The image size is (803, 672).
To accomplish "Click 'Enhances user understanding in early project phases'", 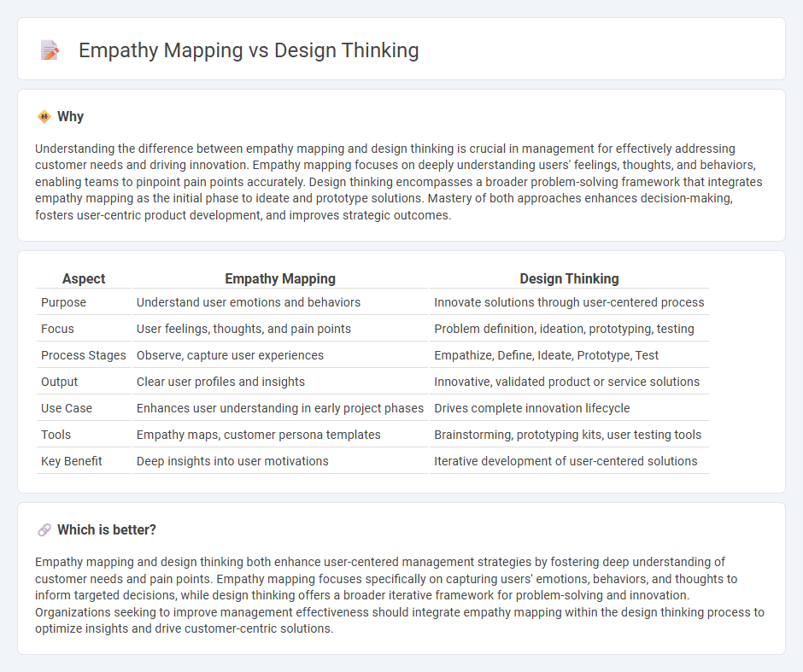I will (280, 408).
